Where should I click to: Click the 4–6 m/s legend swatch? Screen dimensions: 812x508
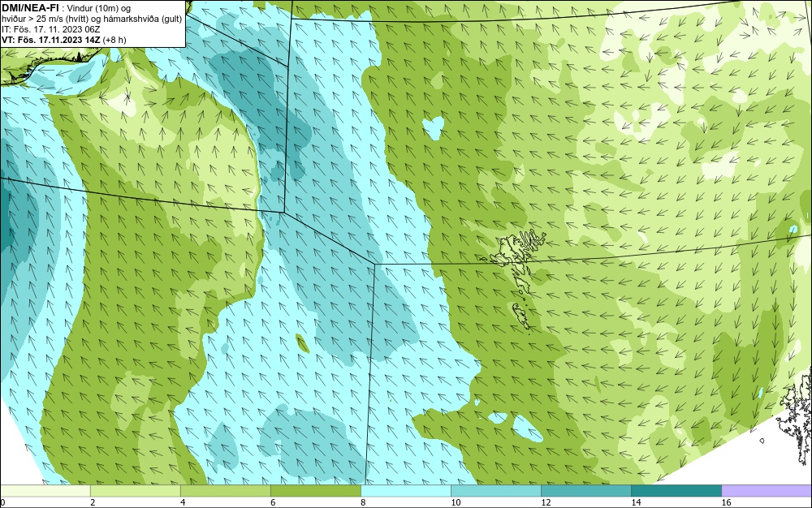click(225, 490)
